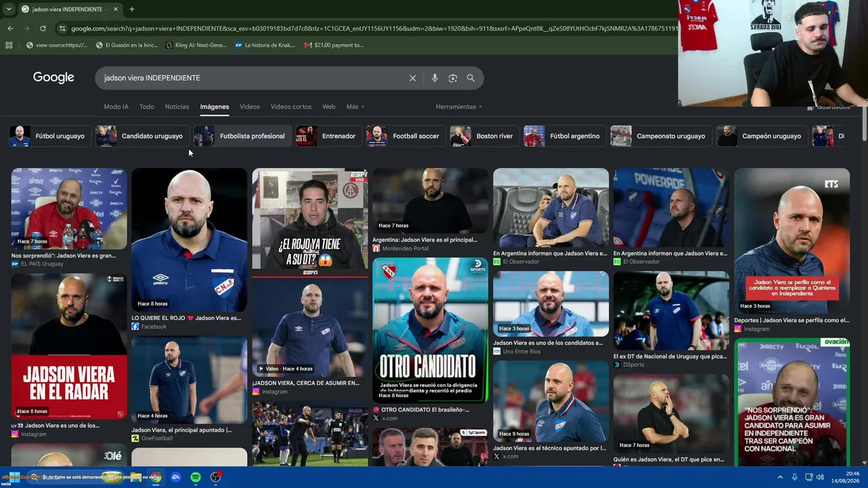
Task: Open the 'Kling AI: Next-Gene...' bookmark
Action: coord(196,45)
